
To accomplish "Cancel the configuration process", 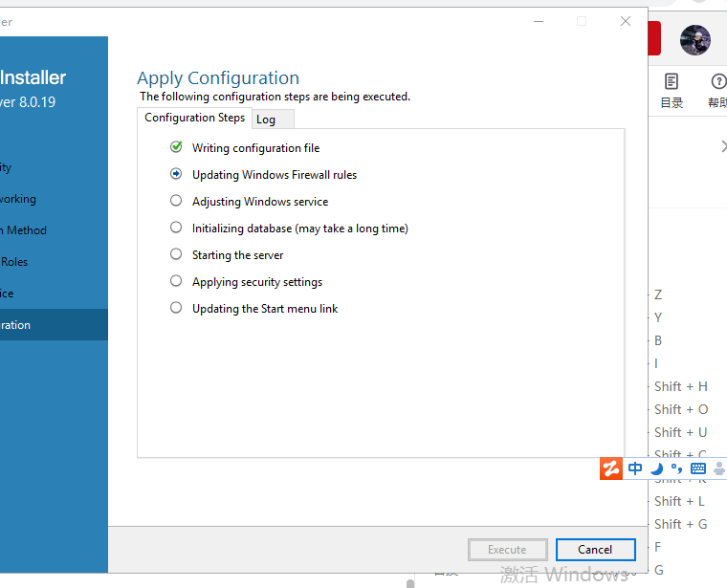I will (595, 550).
